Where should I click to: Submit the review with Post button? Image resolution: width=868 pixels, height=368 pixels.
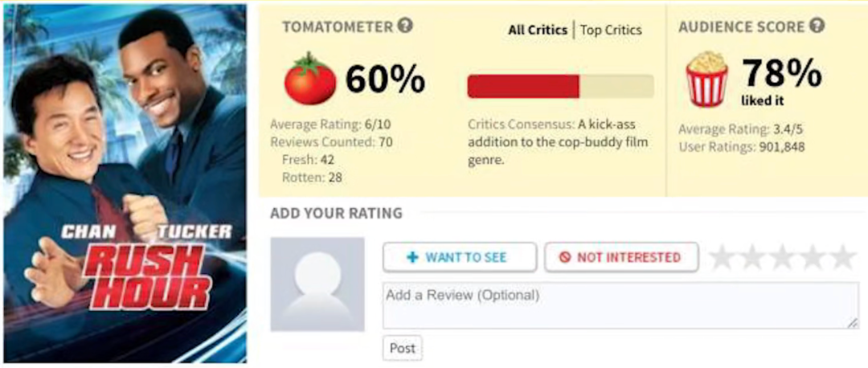point(402,348)
